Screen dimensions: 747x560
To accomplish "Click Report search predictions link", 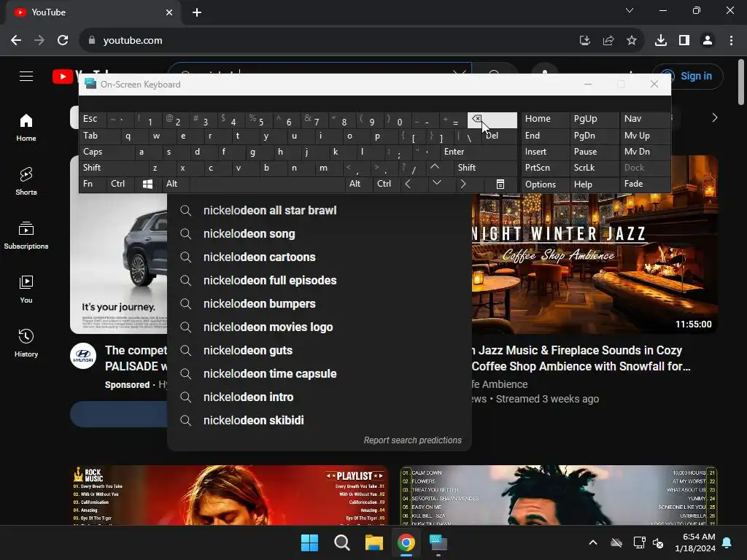I will (x=413, y=440).
